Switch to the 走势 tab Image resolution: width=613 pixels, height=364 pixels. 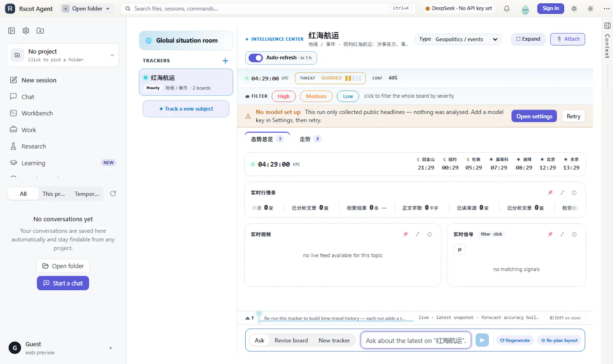coord(310,139)
